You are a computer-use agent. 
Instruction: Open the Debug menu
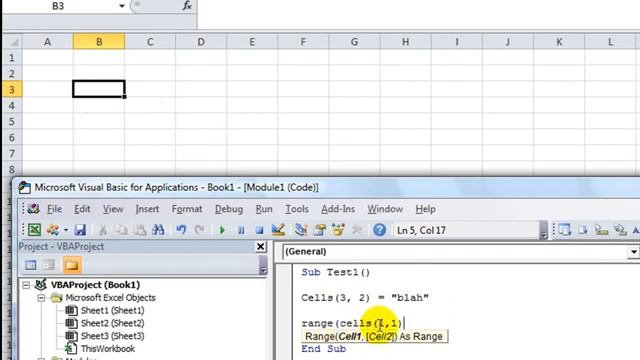(229, 209)
